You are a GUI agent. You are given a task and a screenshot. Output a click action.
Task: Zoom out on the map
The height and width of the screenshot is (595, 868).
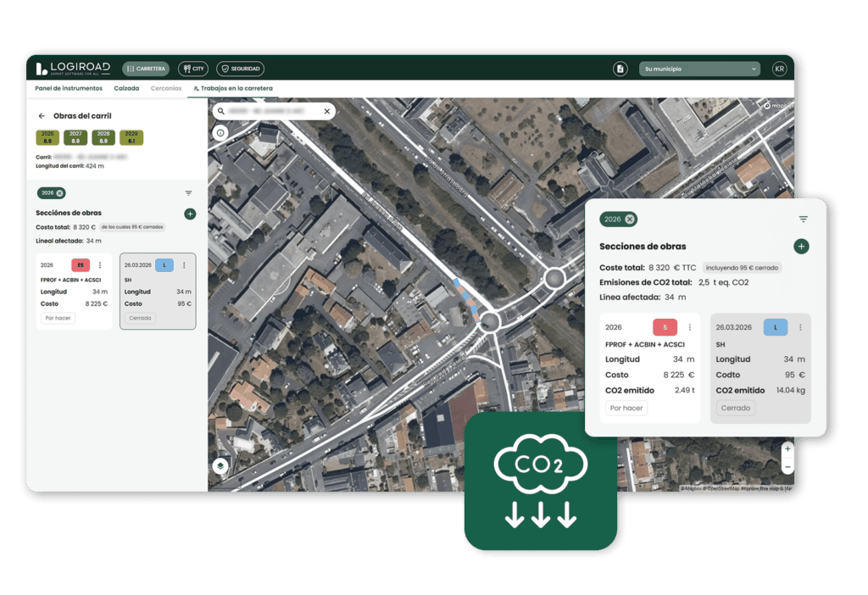tap(787, 467)
